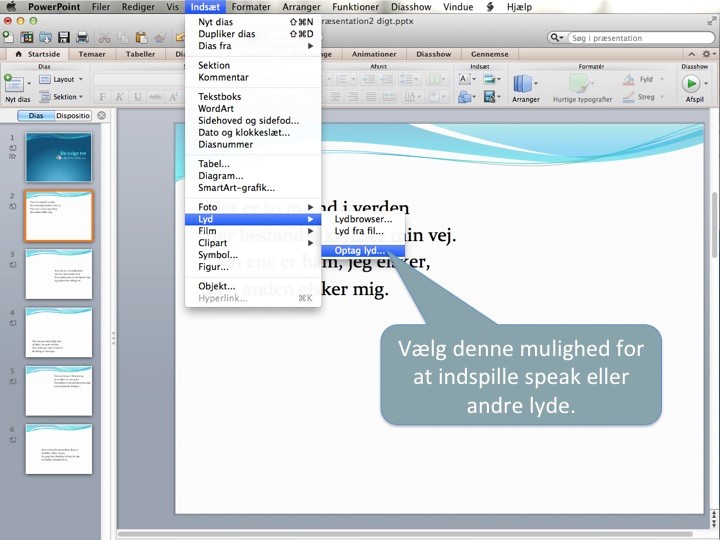Switch to the Animationer ribbon tab
Screen dimensions: 720x540
tap(374, 54)
